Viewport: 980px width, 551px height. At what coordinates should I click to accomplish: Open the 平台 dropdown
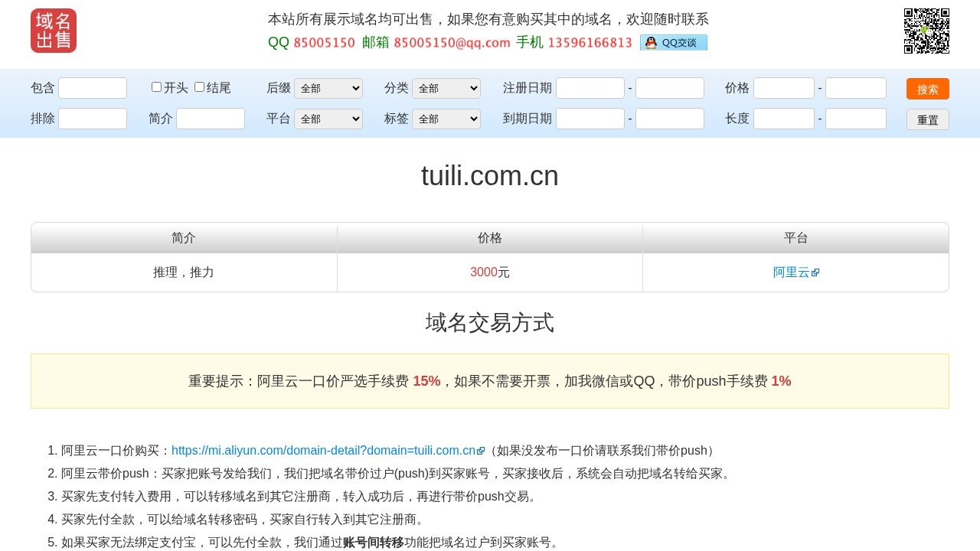[x=328, y=119]
